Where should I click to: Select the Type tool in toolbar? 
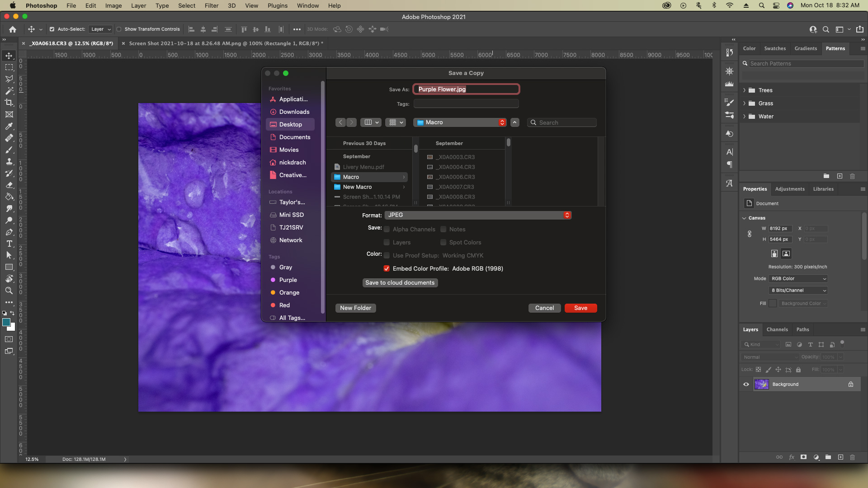click(x=9, y=244)
